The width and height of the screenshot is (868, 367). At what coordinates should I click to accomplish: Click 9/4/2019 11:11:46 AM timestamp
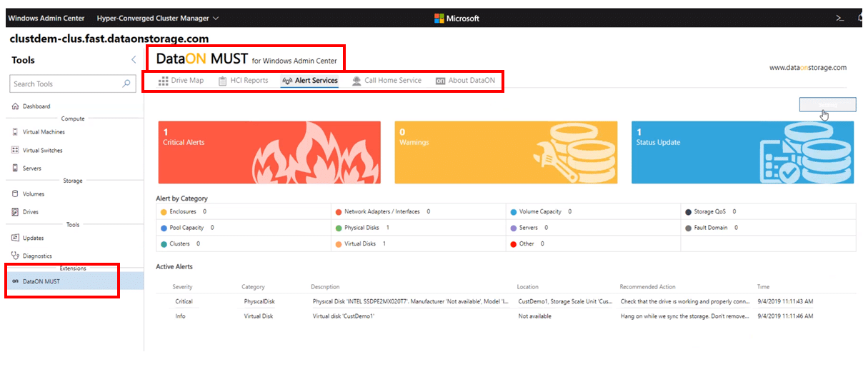click(785, 316)
